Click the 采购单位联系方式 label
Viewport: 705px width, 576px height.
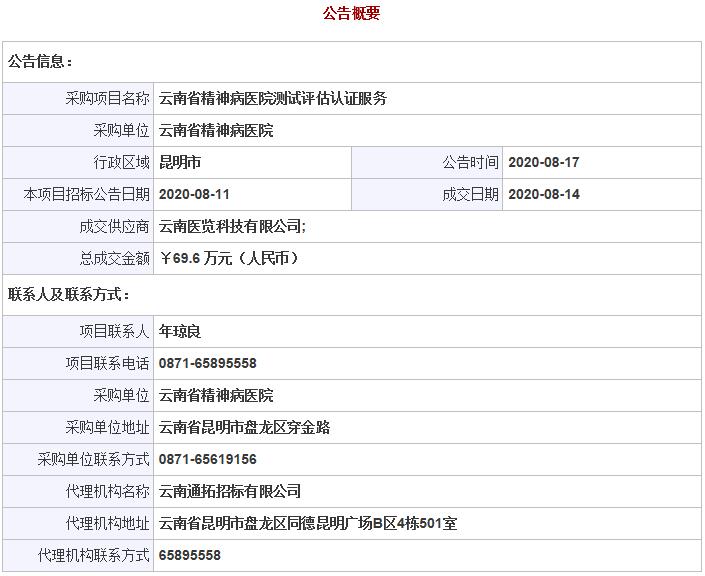click(x=93, y=459)
